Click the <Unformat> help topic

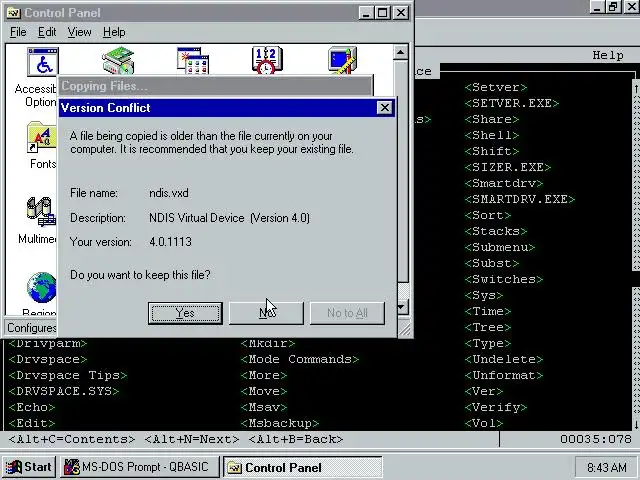[504, 375]
